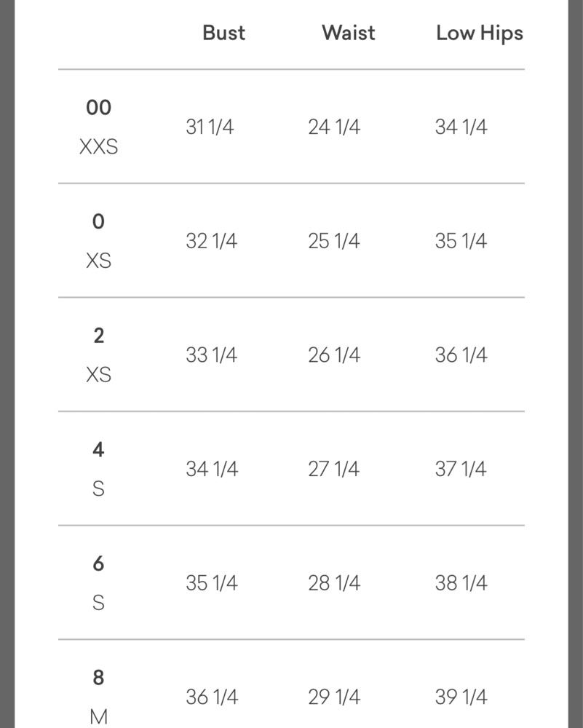The image size is (583, 728).
Task: Click the Waist column header
Action: [349, 33]
